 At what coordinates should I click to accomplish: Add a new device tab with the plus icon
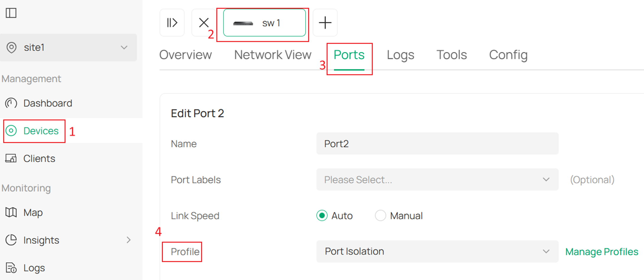[325, 22]
